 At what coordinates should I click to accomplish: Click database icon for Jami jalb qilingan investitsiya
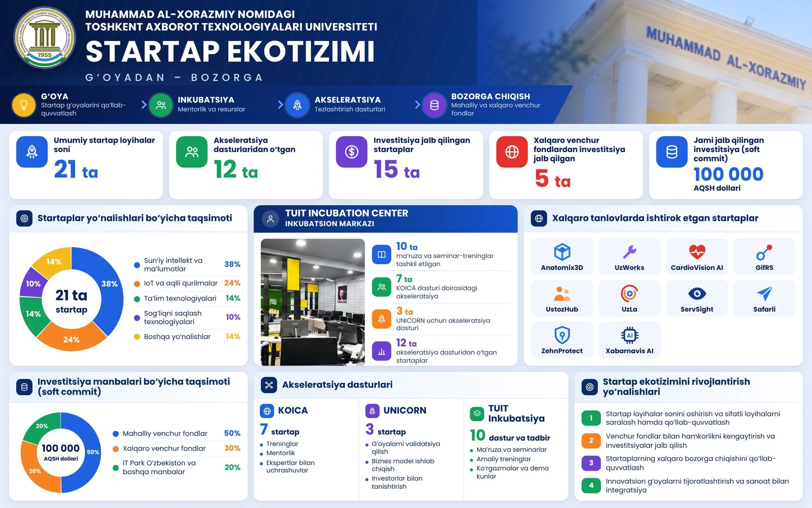click(x=672, y=152)
